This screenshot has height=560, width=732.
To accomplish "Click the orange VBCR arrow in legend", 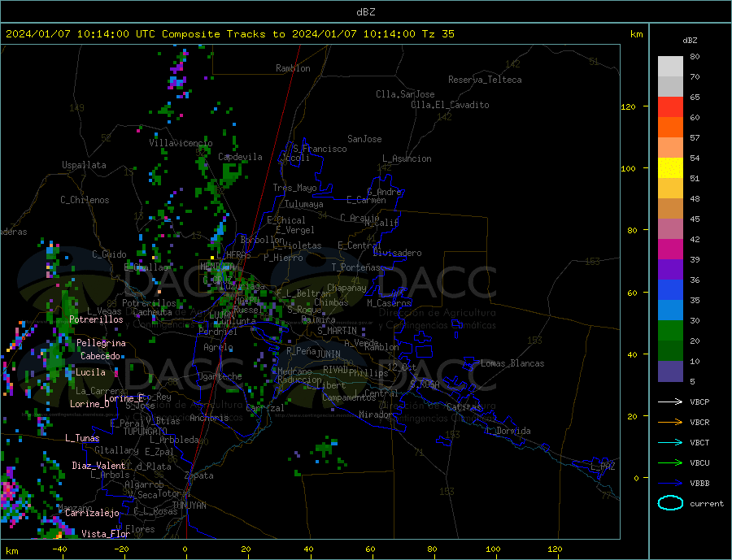I will pos(670,422).
